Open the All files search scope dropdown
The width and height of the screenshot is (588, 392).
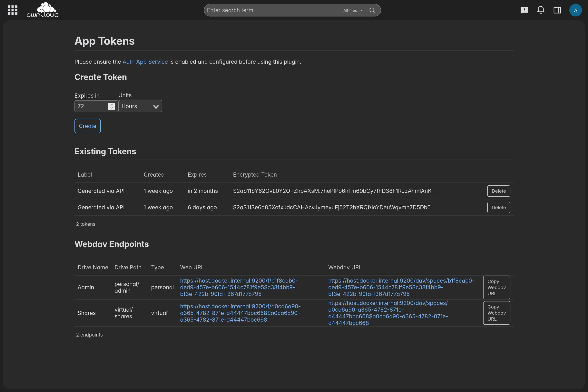click(353, 11)
